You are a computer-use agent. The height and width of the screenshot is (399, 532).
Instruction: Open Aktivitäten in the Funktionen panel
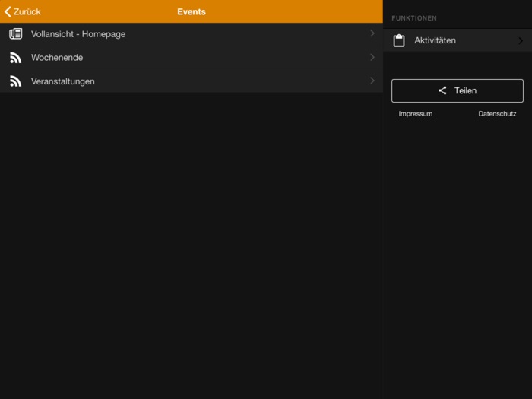[x=435, y=40]
